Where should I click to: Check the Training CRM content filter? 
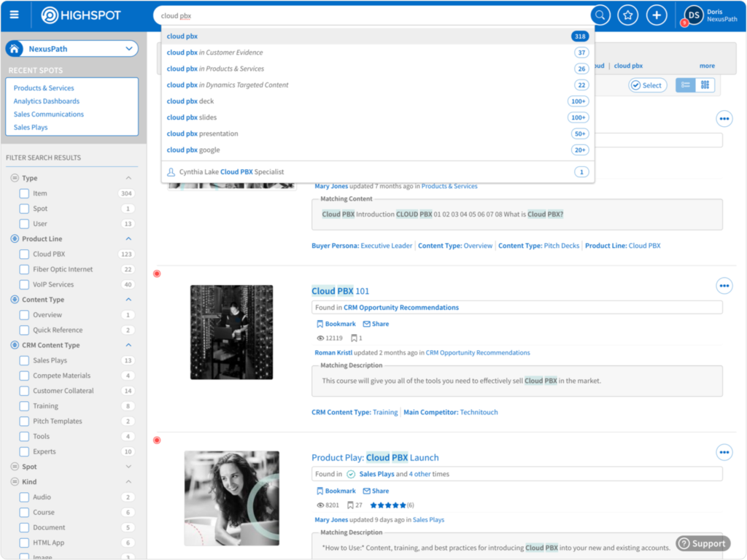click(24, 406)
